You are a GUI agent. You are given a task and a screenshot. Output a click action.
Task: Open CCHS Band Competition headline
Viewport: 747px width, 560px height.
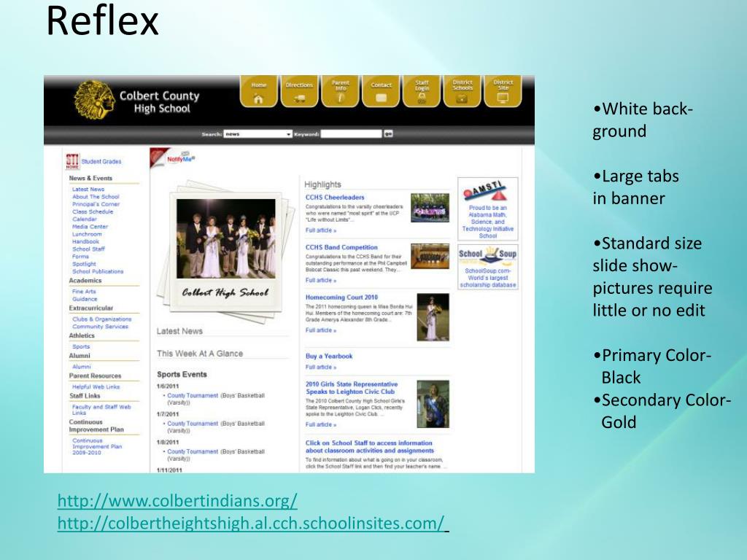(341, 247)
